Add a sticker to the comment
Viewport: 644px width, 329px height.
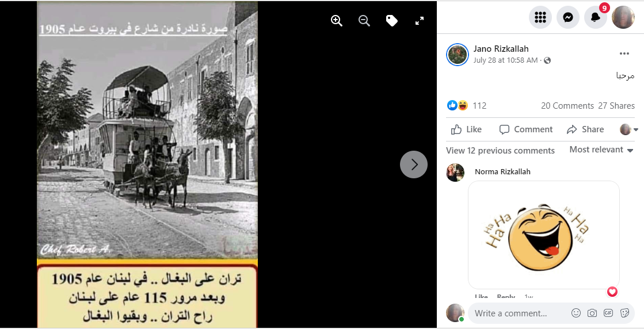624,313
